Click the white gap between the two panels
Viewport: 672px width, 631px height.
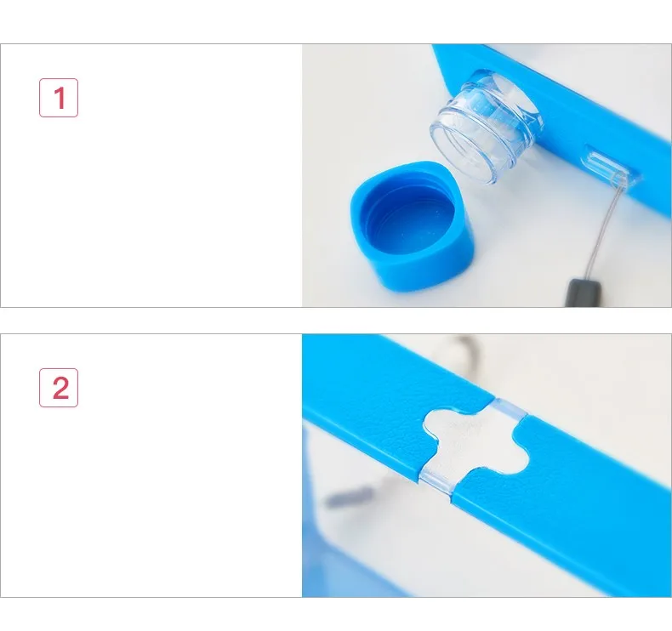click(336, 321)
